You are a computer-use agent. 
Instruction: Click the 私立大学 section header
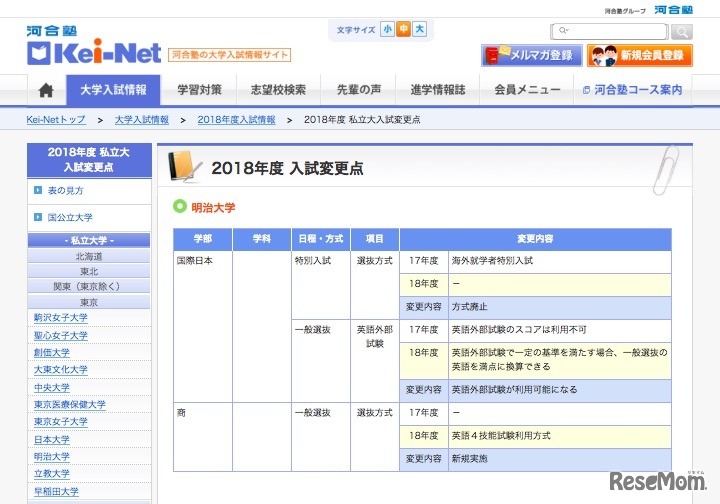[x=89, y=240]
